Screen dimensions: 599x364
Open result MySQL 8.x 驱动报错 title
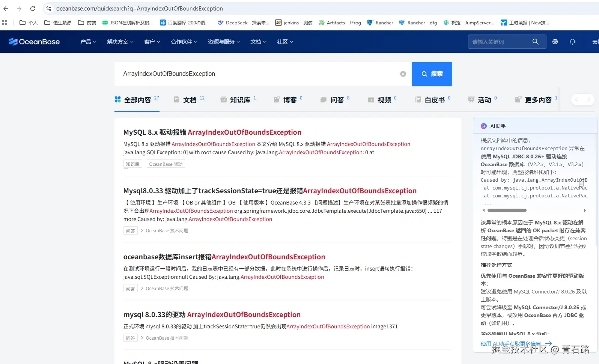(x=212, y=132)
